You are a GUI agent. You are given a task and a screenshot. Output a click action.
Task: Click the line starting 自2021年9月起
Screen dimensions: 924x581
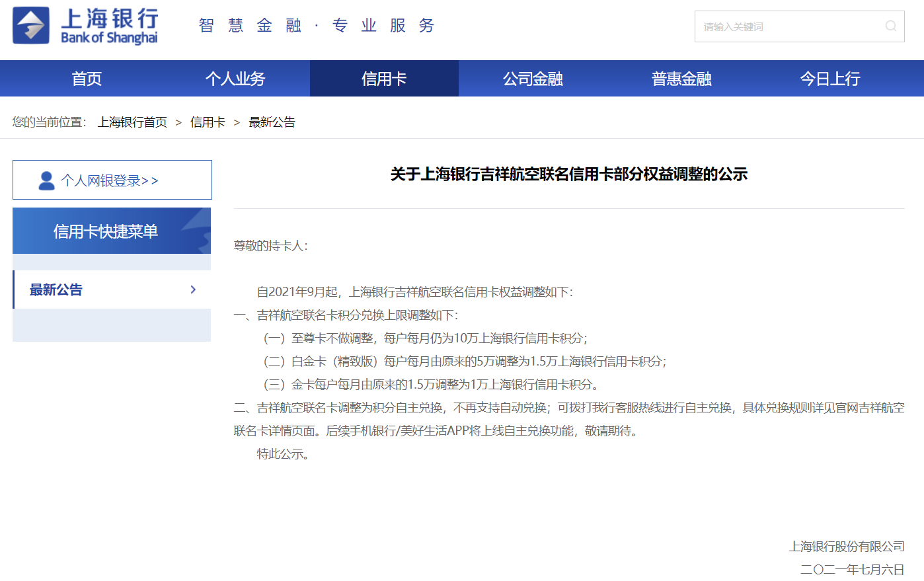[x=415, y=292]
